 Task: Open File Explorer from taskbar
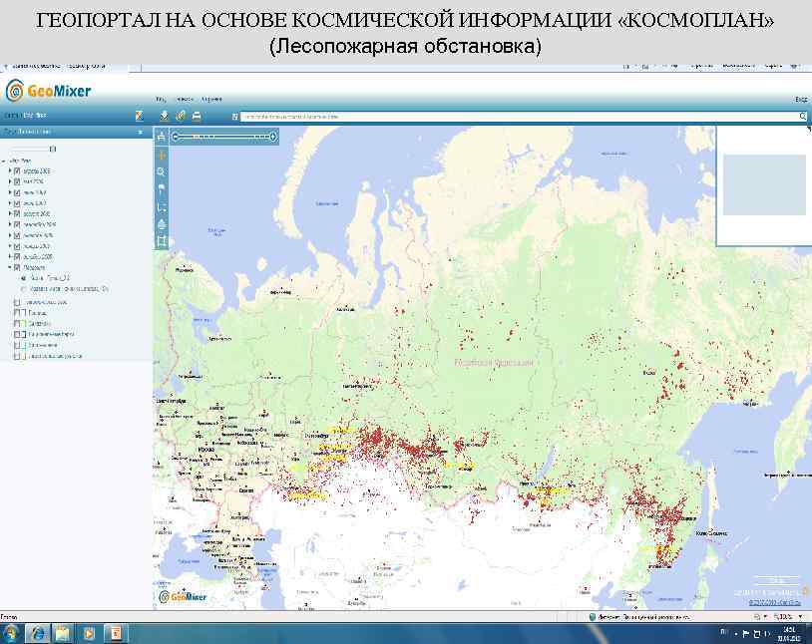click(x=63, y=634)
